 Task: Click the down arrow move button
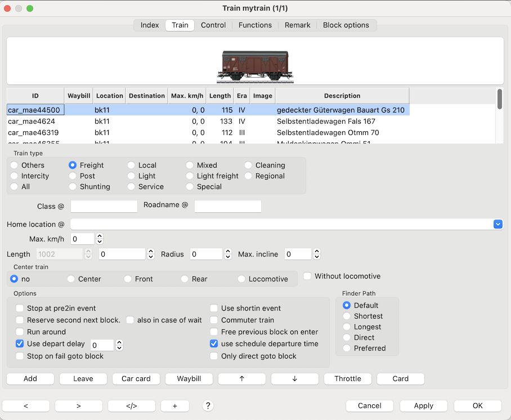click(294, 378)
